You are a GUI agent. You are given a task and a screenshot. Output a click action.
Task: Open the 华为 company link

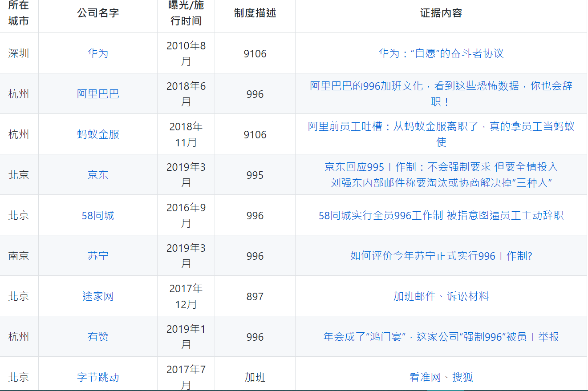[x=97, y=53]
